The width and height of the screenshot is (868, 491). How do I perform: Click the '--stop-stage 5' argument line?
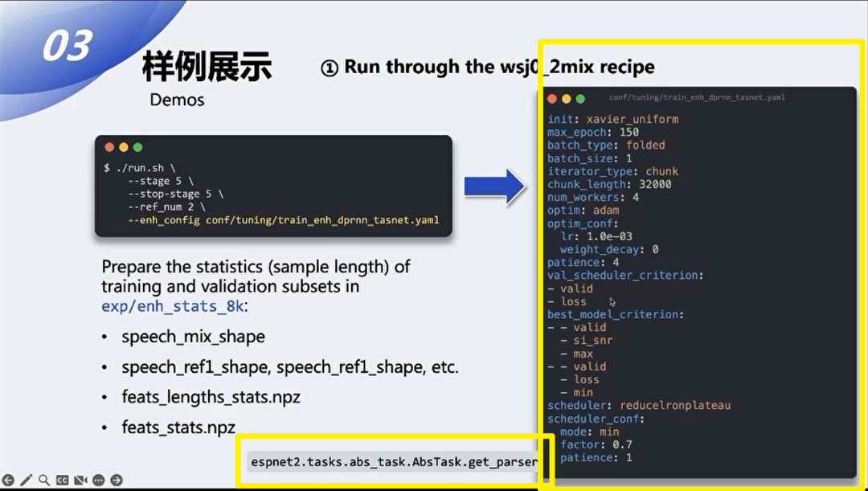175,194
